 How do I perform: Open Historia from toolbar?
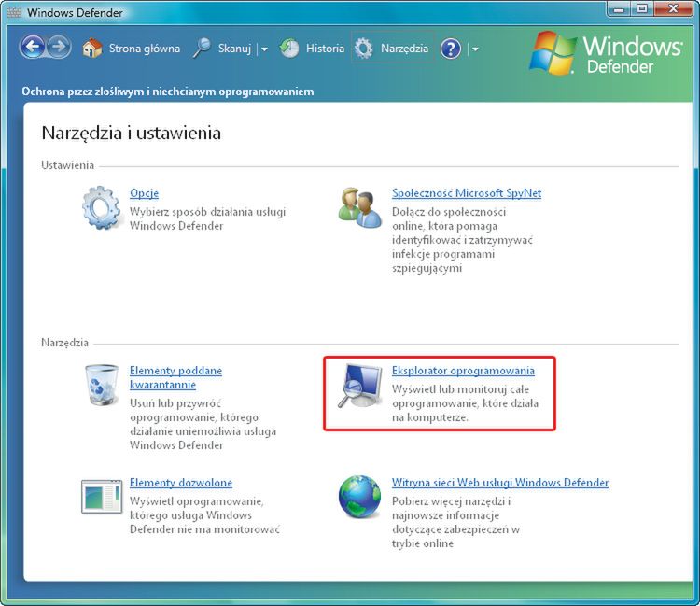325,49
